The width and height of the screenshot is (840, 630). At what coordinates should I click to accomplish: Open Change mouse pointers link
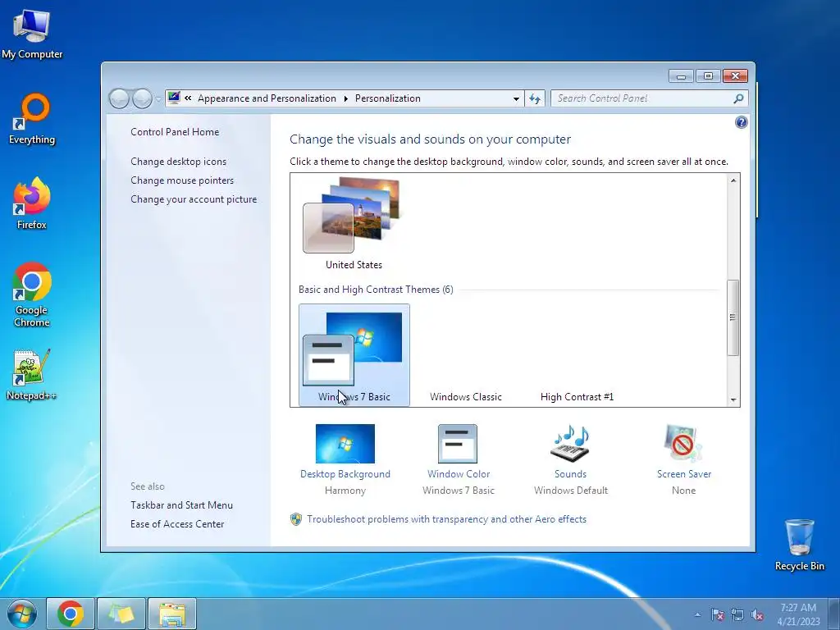click(x=182, y=180)
